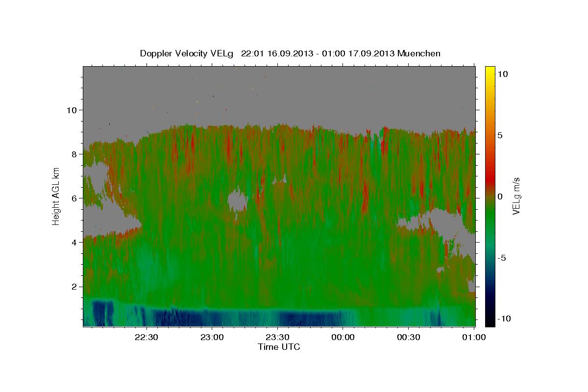Click the yellow top of the colorbar

tap(490, 71)
